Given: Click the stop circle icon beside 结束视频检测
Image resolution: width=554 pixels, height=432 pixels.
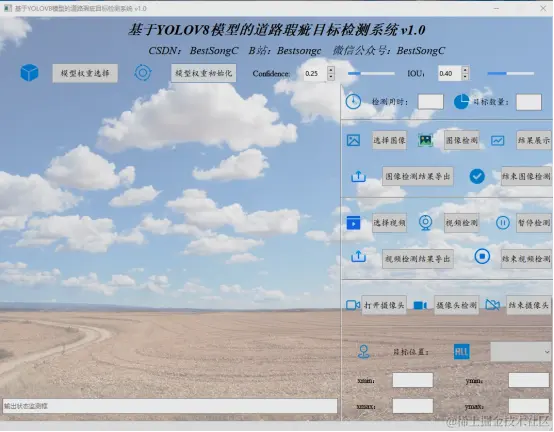Looking at the screenshot, I should click(482, 256).
